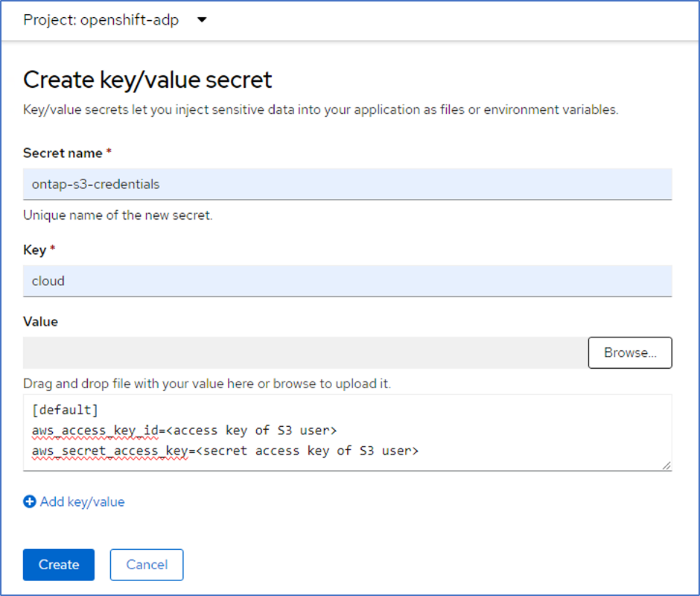Click the Create button

[x=59, y=565]
